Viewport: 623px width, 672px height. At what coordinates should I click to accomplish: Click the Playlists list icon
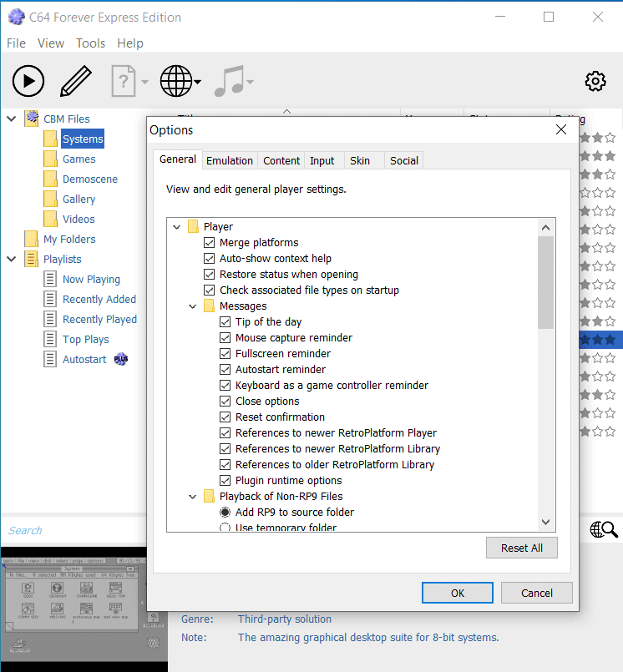(x=31, y=260)
